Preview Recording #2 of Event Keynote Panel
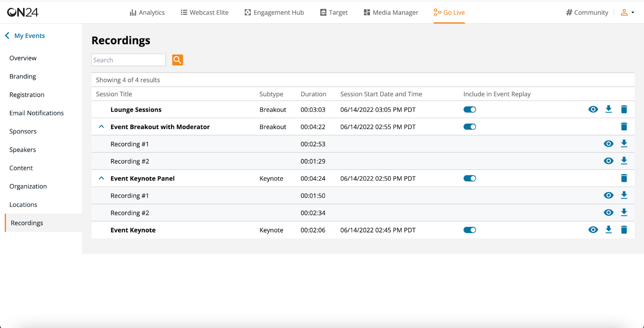Screen dimensions: 644x328 [x=609, y=213]
